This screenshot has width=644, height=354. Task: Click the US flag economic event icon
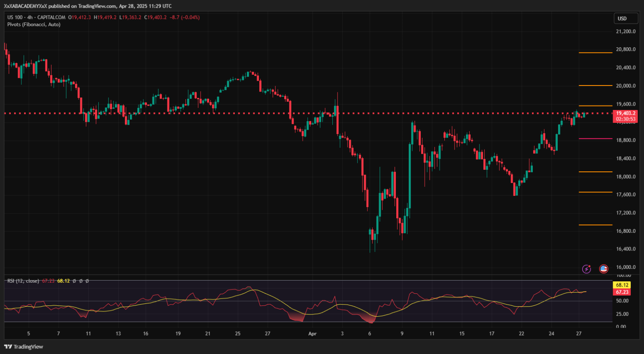[x=604, y=269]
